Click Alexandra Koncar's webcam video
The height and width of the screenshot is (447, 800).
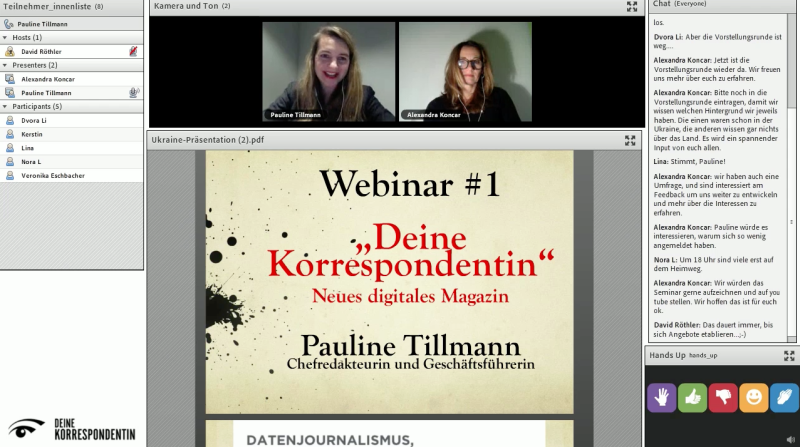tap(465, 71)
